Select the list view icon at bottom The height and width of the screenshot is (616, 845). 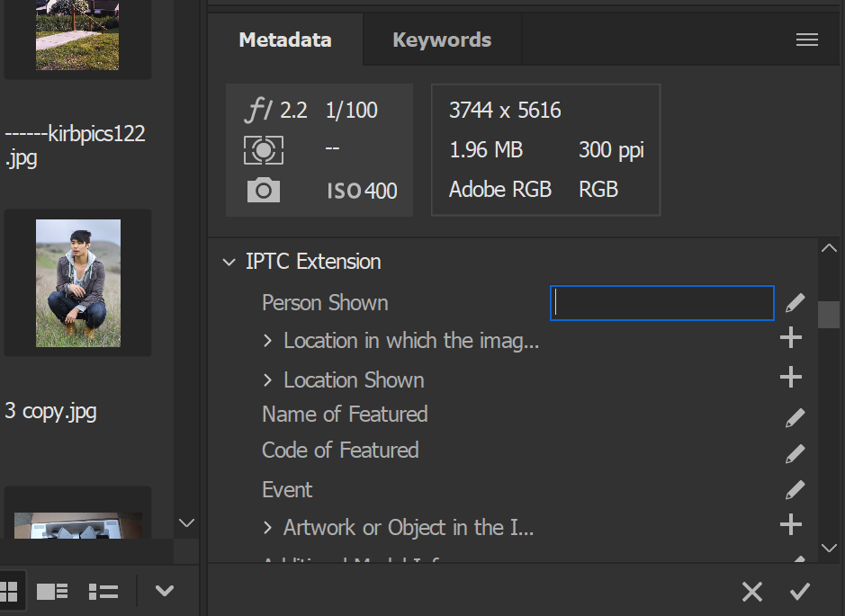click(103, 591)
